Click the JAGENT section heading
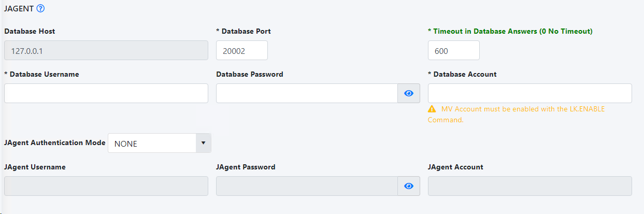Screen dimensions: 644x214 tap(19, 8)
